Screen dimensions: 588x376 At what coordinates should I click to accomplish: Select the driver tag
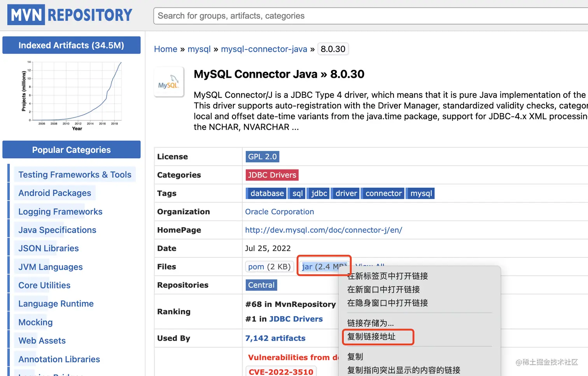(346, 193)
